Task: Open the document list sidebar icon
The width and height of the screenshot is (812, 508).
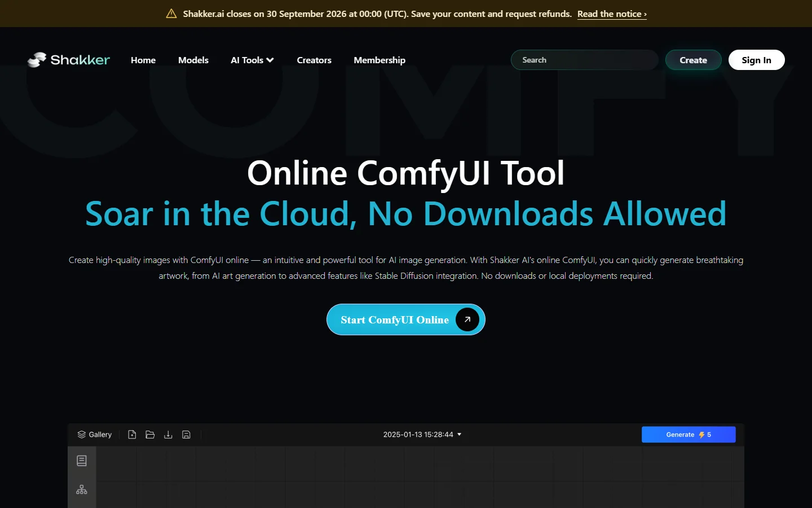Action: [82, 461]
